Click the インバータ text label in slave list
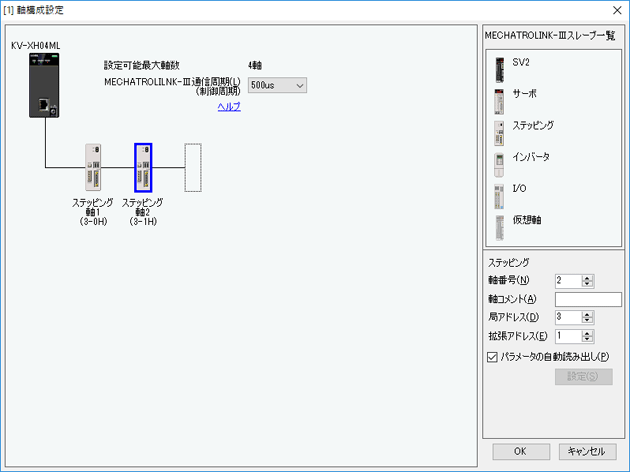Image resolution: width=630 pixels, height=472 pixels. coord(531,157)
